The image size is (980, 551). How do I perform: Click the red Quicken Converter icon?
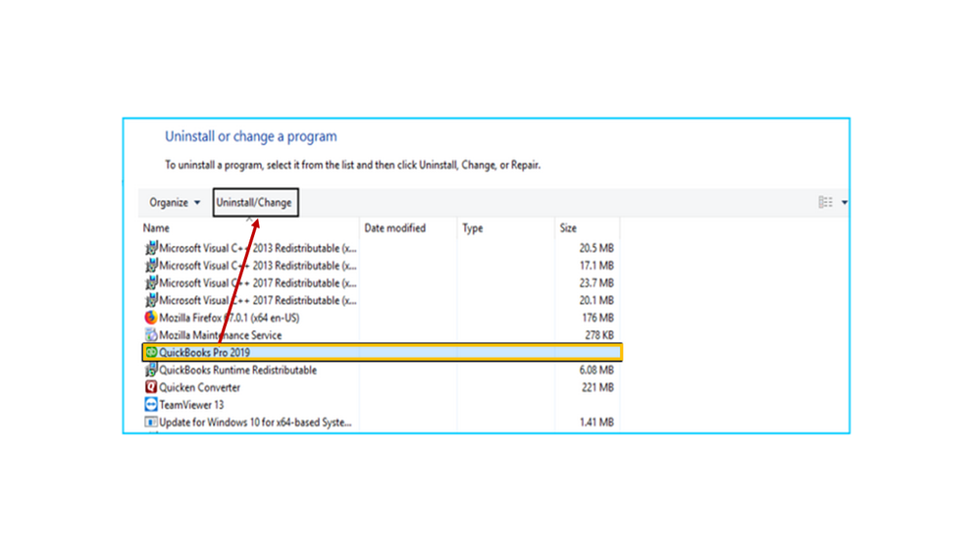(151, 387)
